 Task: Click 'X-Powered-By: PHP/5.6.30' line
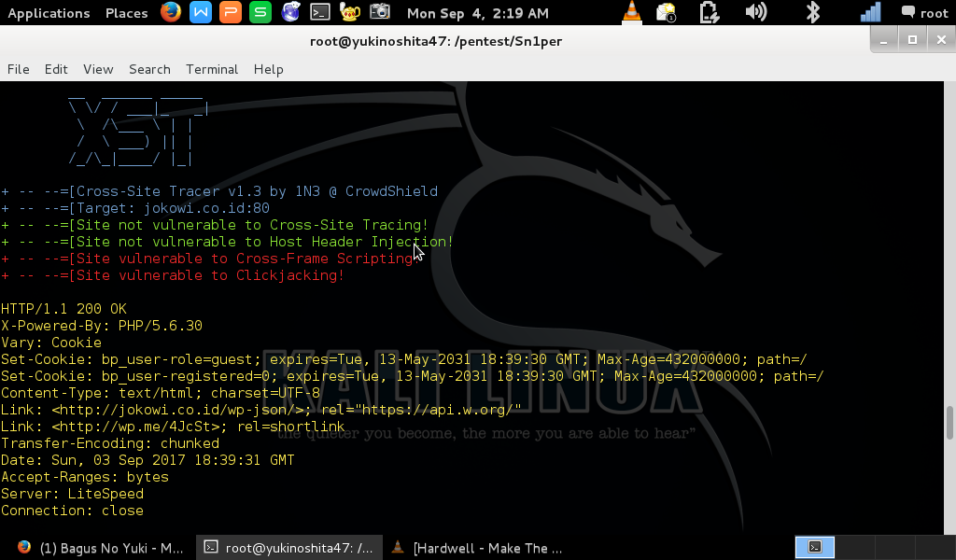tap(102, 326)
